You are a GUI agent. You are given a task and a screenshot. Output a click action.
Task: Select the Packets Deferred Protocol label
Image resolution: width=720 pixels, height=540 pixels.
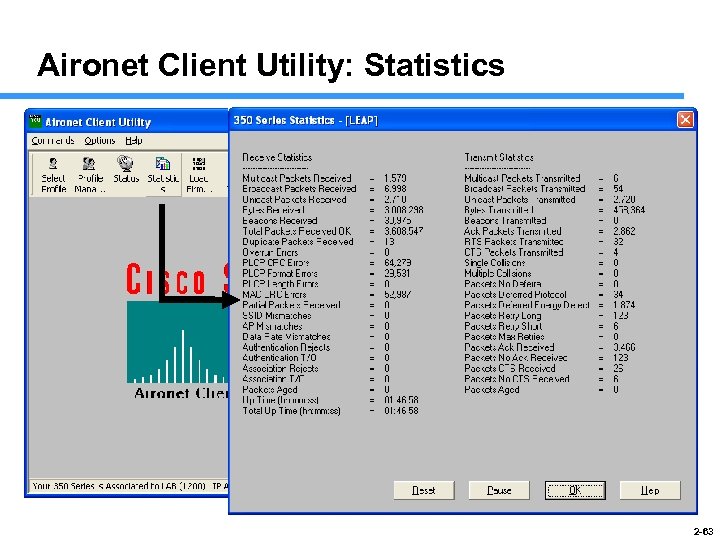point(515,294)
